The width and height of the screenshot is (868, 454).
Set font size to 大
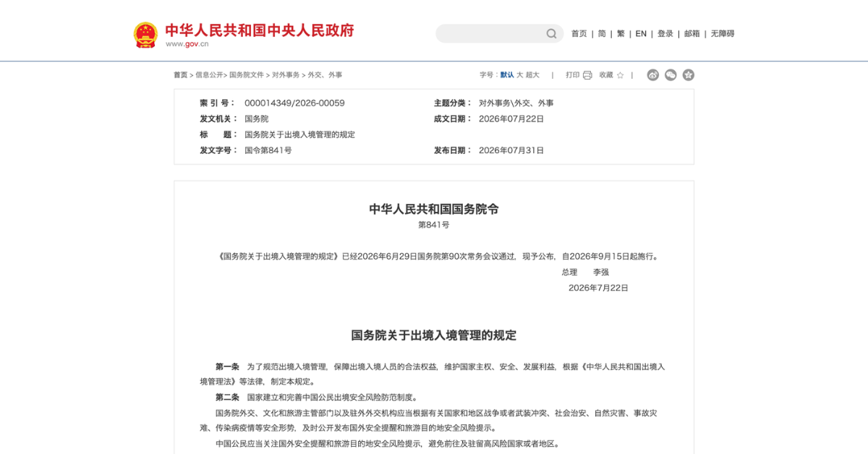click(x=519, y=75)
